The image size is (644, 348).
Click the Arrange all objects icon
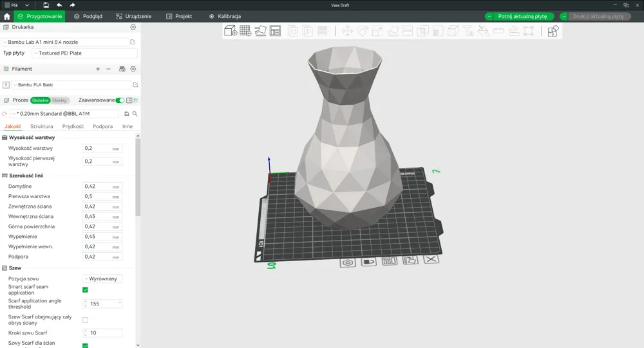275,31
